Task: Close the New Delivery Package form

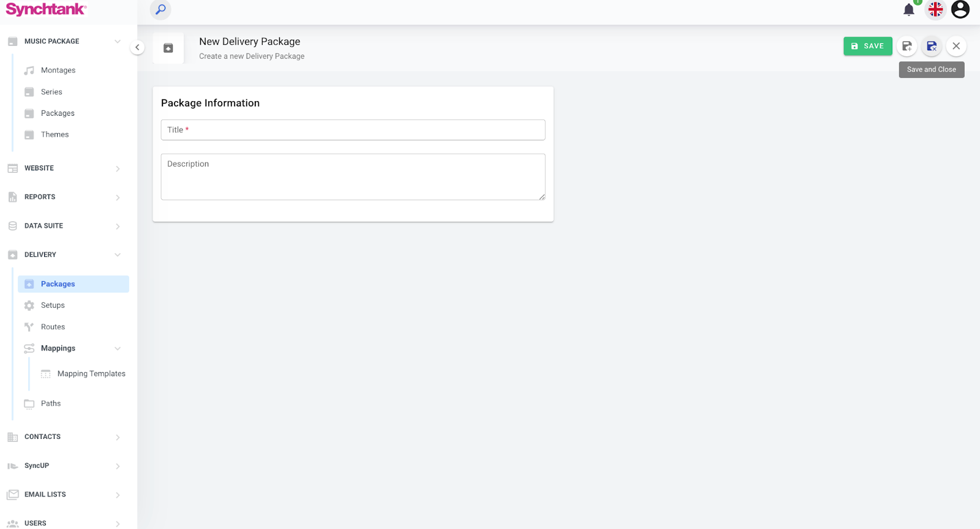Action: tap(956, 46)
